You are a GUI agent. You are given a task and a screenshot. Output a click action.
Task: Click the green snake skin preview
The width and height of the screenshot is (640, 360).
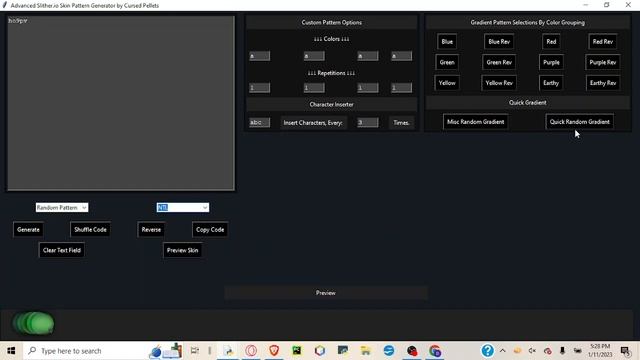point(33,323)
